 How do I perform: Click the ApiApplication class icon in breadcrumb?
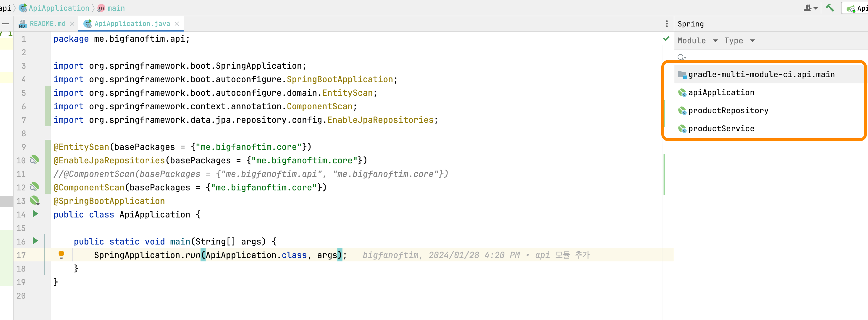click(x=23, y=8)
